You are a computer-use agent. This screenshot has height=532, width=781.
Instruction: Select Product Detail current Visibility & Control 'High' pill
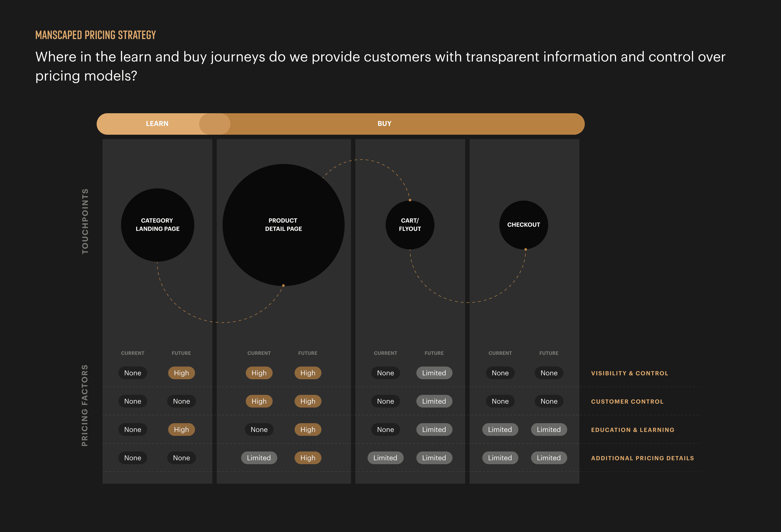pos(259,373)
